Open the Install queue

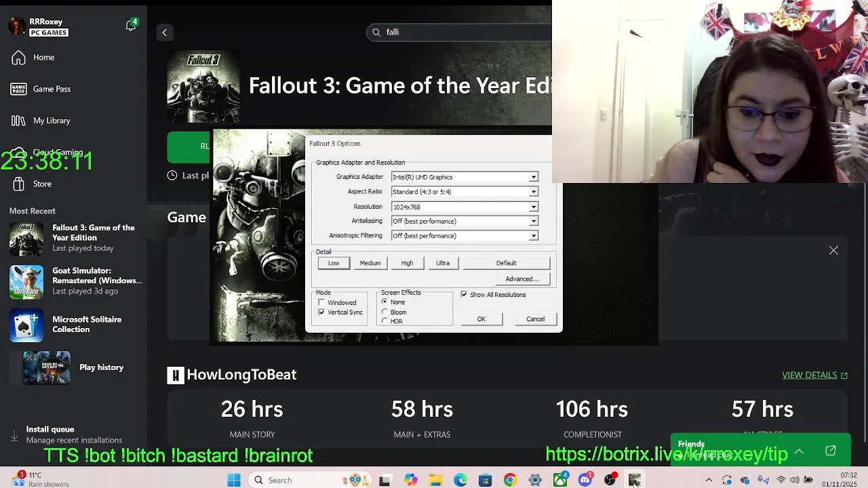click(x=73, y=434)
